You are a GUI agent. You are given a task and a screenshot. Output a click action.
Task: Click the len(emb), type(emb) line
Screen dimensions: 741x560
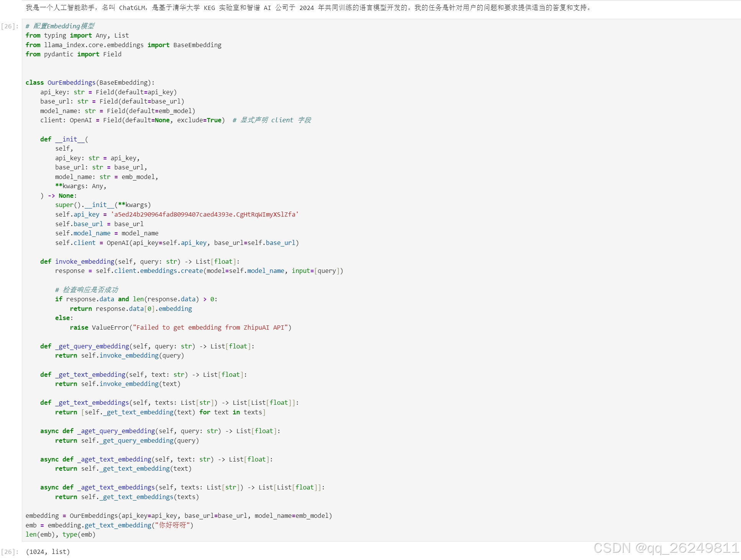(x=61, y=535)
